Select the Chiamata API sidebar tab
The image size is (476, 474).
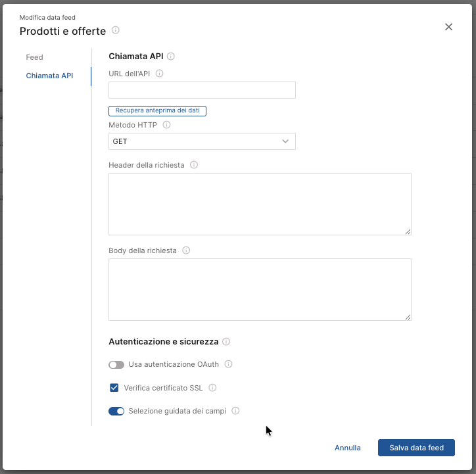coord(49,76)
